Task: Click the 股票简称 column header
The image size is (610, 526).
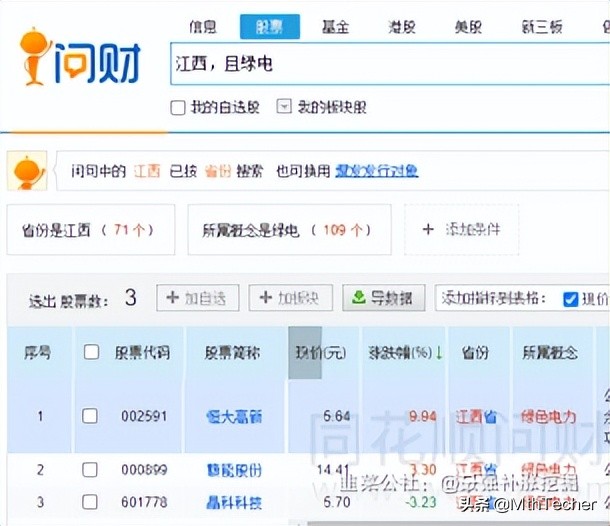Action: [x=233, y=352]
